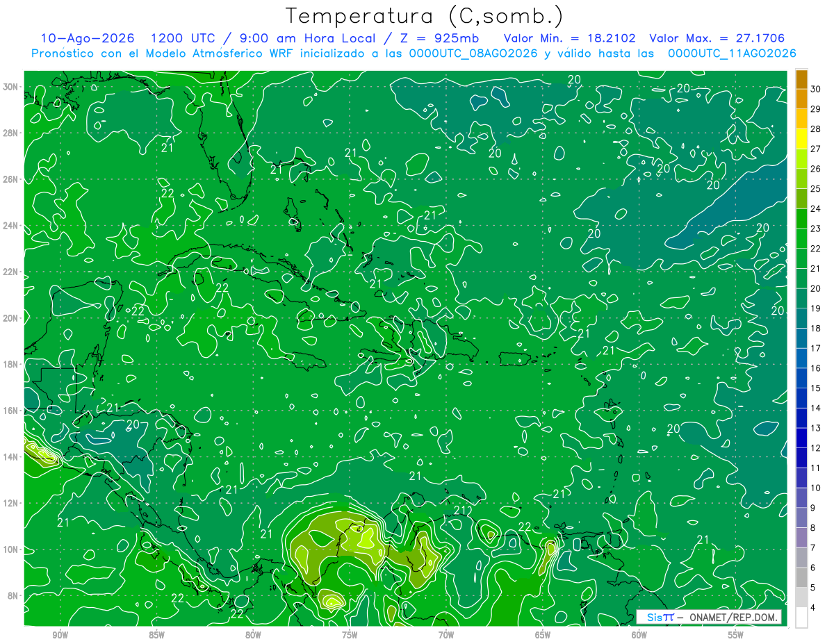834x644 pixels.
Task: Click the color scale label 15
Action: pos(816,388)
